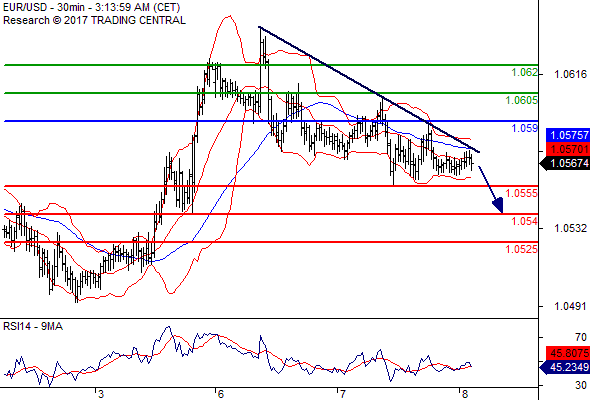Click the Trading Central research copyright text
Viewport: 590px width, 400px height.
click(x=94, y=20)
